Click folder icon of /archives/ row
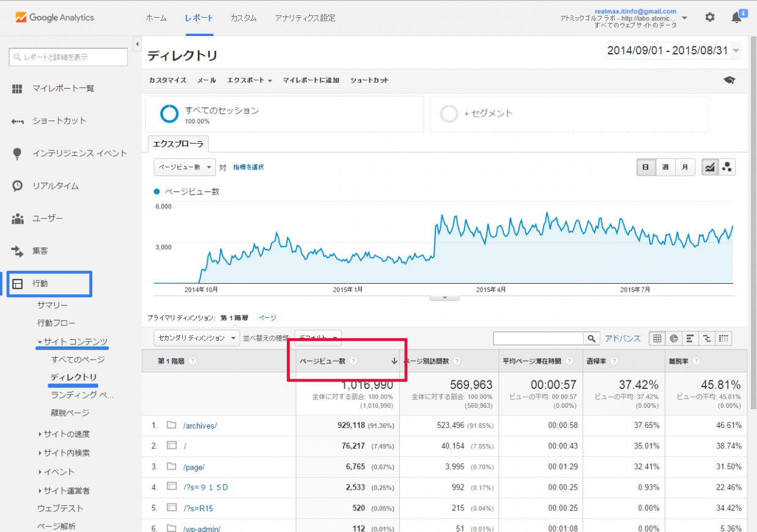Image resolution: width=757 pixels, height=532 pixels. [172, 425]
